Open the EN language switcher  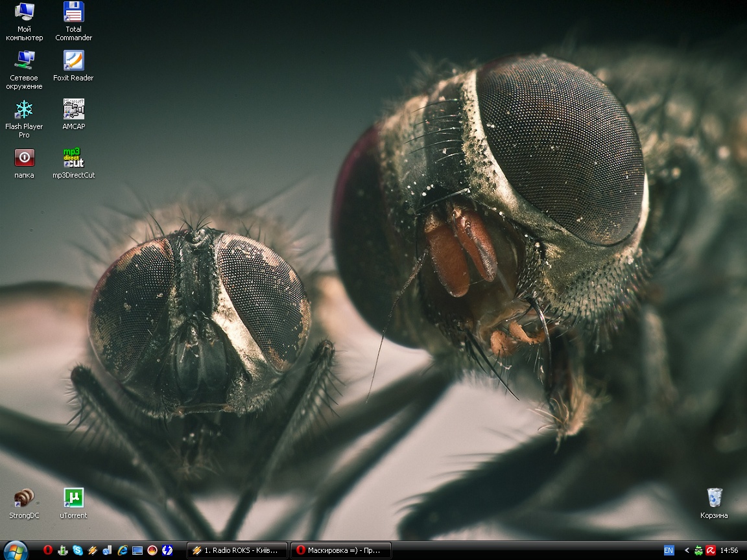(x=669, y=550)
